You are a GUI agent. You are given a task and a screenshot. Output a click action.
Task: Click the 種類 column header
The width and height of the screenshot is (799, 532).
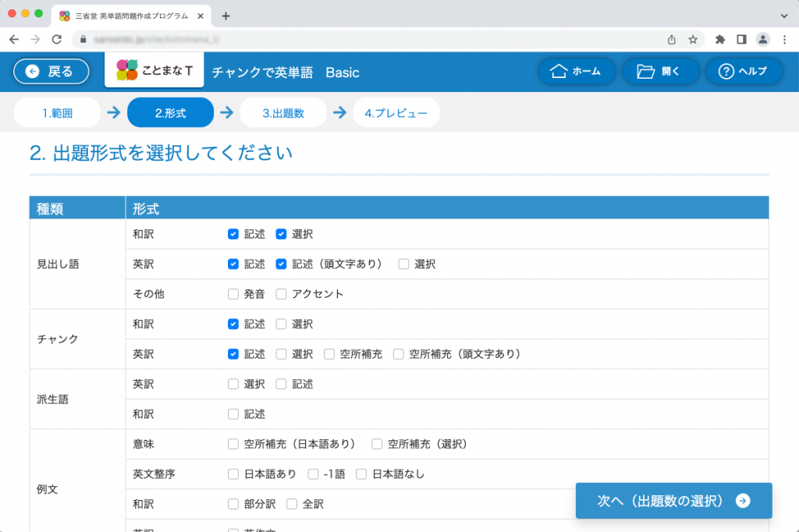(77, 208)
